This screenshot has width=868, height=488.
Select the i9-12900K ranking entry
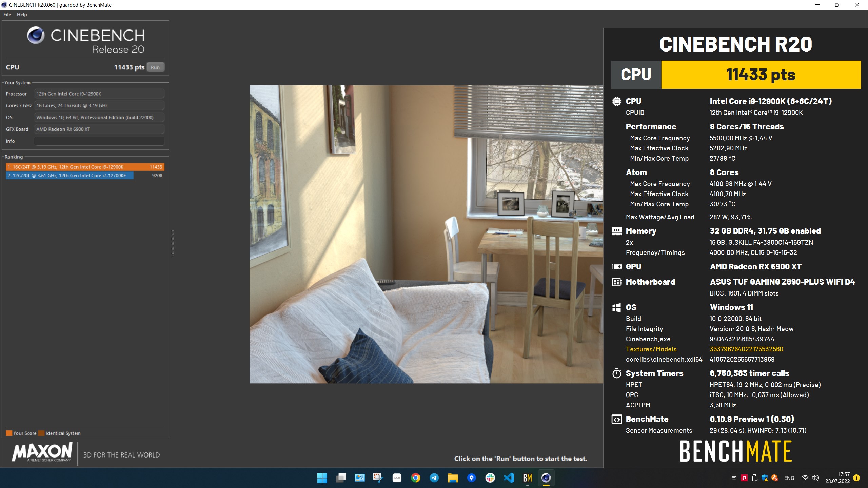[x=85, y=167]
